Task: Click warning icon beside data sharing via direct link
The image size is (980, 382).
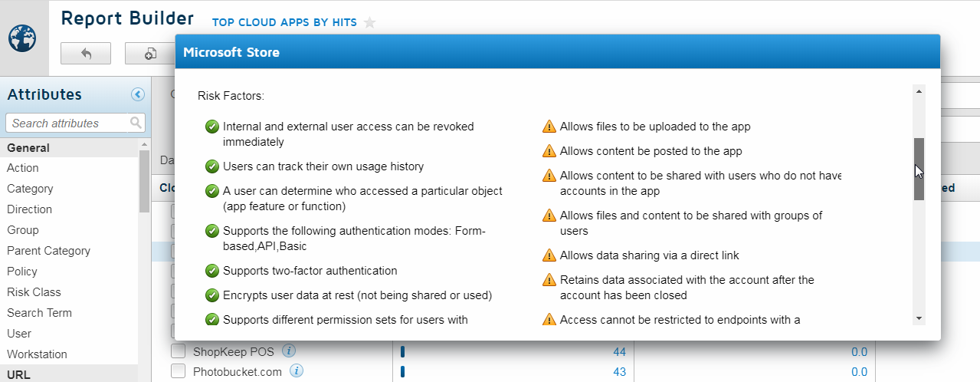Action: (549, 255)
